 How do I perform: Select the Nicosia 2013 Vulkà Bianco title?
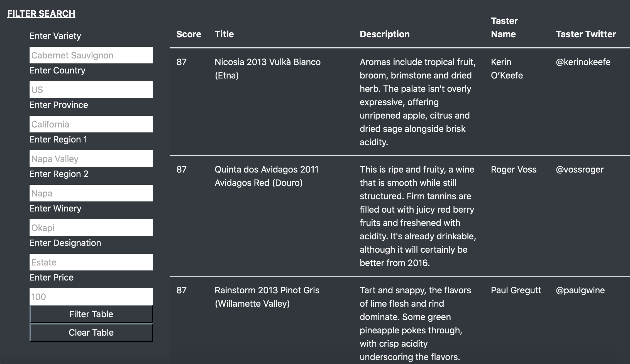tap(267, 68)
